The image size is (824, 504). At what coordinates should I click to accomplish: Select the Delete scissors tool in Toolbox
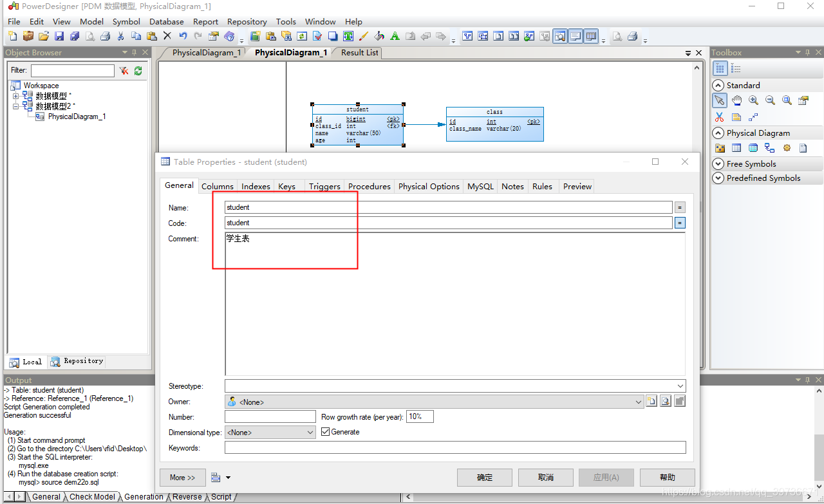[x=720, y=117]
